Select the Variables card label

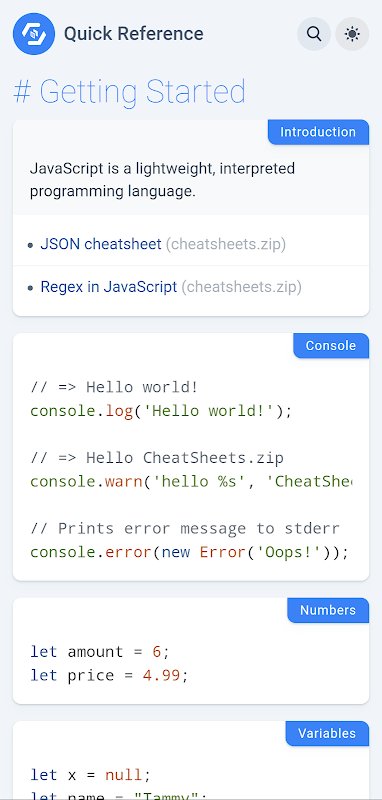(327, 734)
